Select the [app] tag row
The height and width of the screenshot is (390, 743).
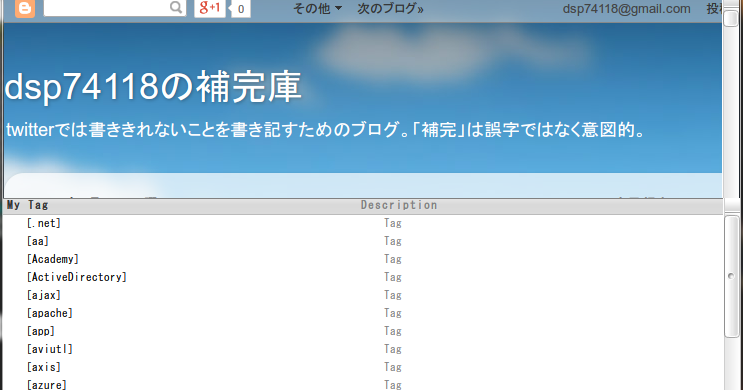(362, 331)
